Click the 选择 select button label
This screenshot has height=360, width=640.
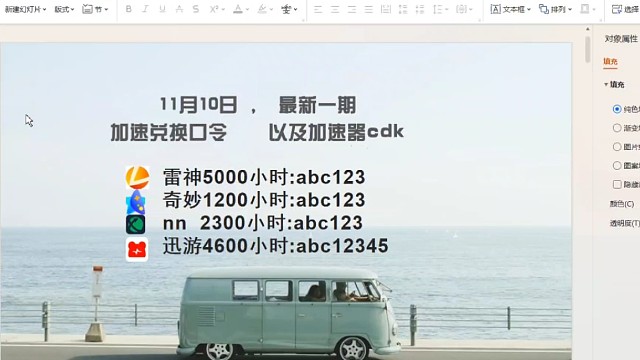coord(631,9)
